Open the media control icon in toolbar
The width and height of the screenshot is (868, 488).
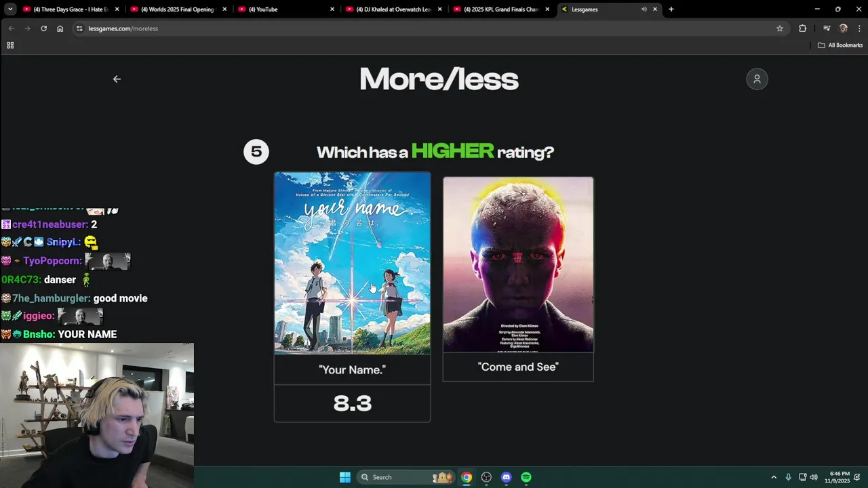827,28
